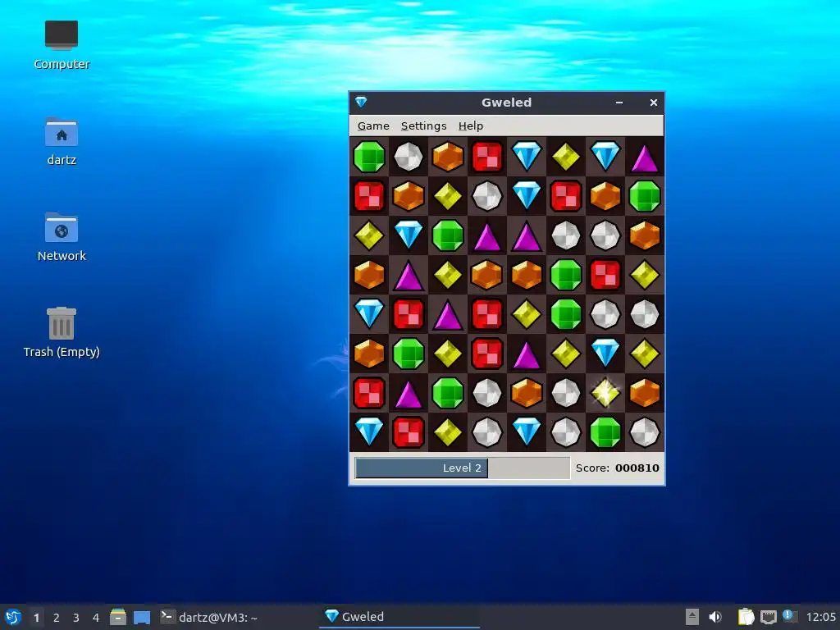Viewport: 840px width, 630px height.
Task: Click the Level 2 progress bar
Action: pos(463,468)
